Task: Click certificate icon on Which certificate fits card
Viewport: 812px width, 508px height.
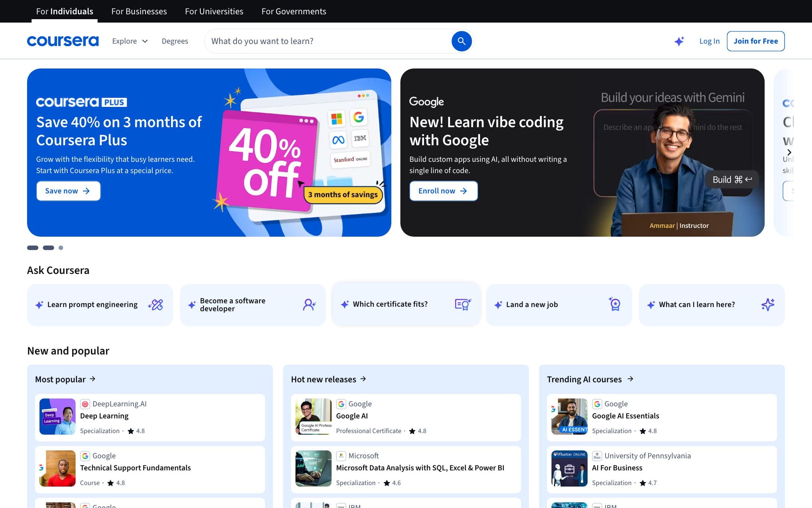Action: 463,304
